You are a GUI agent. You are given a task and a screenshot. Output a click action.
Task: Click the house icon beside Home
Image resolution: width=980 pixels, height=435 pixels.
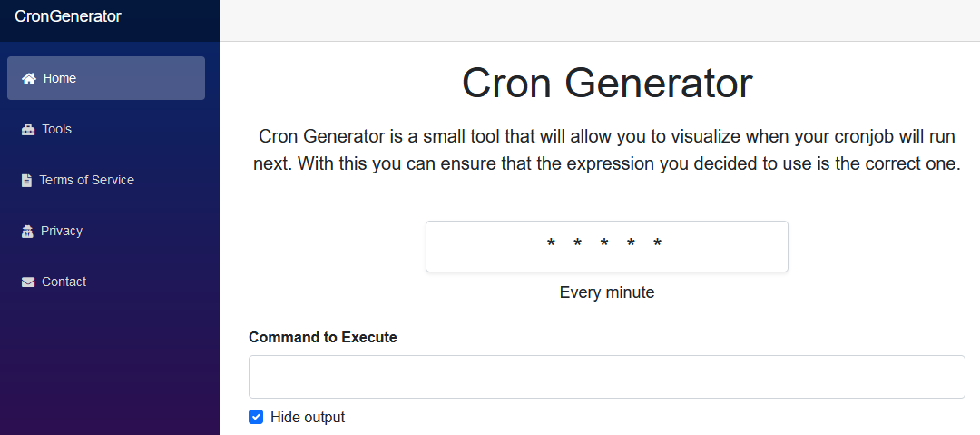click(x=29, y=78)
